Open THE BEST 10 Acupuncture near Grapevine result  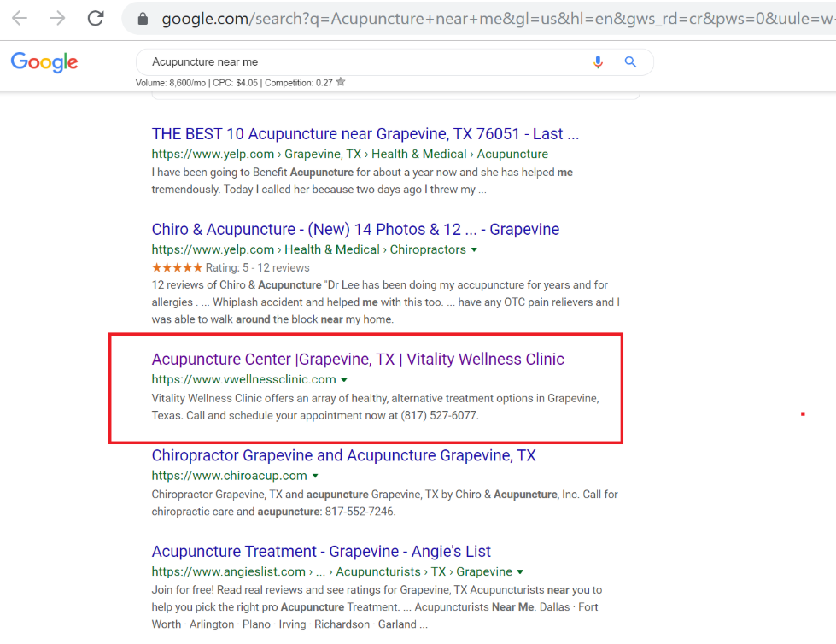click(365, 134)
